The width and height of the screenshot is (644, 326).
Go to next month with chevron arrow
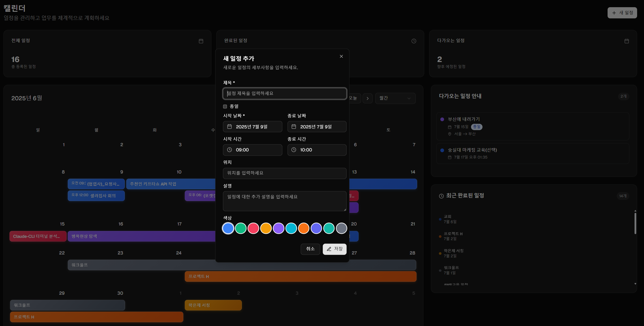point(367,99)
